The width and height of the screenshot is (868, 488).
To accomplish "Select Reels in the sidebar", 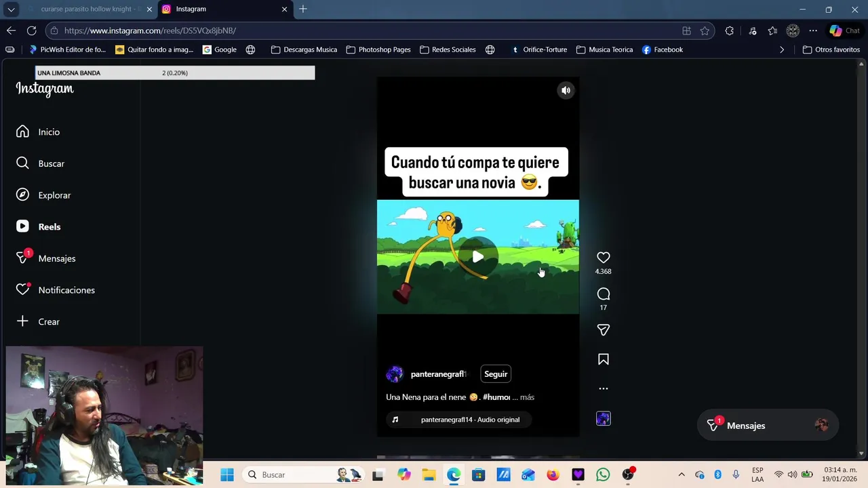I will click(x=50, y=227).
